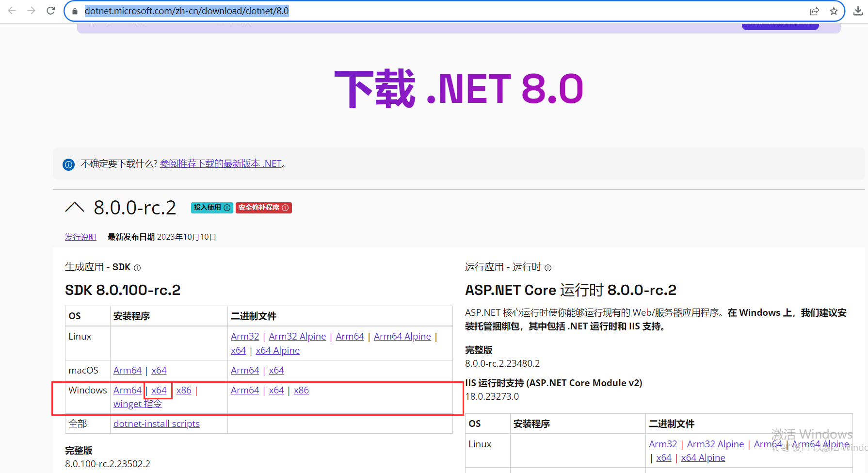Share this page via share icon
Image resolution: width=868 pixels, height=473 pixels.
click(x=814, y=11)
